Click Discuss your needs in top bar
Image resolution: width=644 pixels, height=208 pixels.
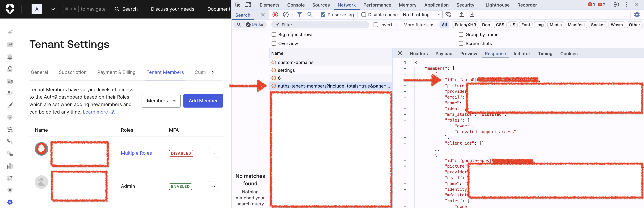click(x=173, y=9)
